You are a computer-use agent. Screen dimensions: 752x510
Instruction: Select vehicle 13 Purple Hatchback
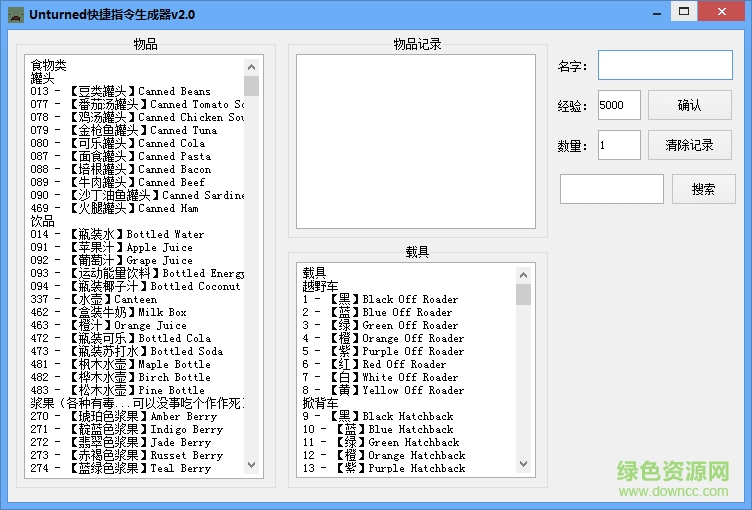384,468
